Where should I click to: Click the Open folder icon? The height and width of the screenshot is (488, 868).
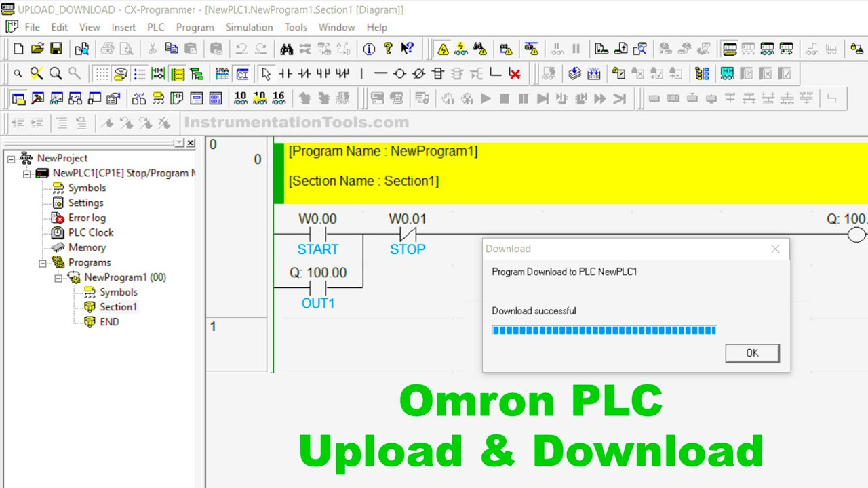(37, 49)
